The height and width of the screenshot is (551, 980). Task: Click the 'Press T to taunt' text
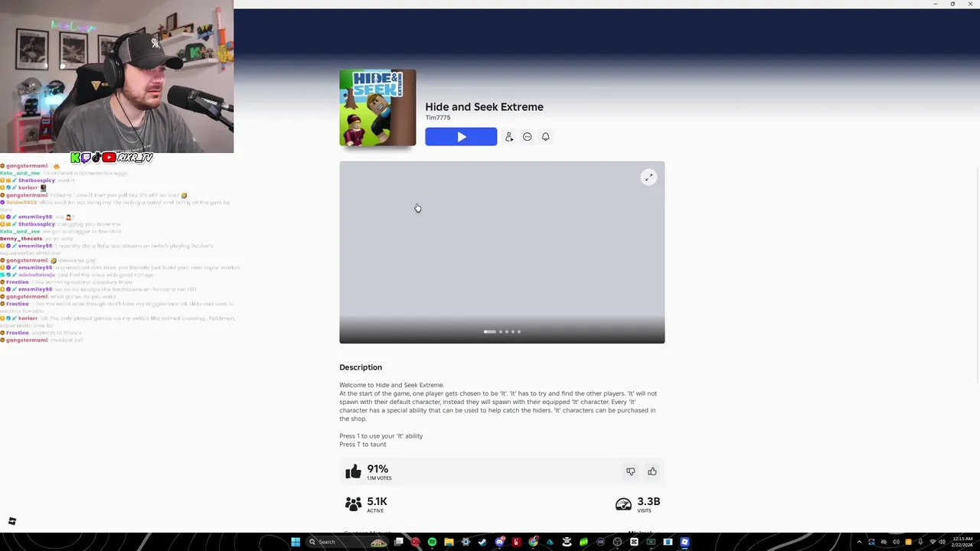(363, 445)
